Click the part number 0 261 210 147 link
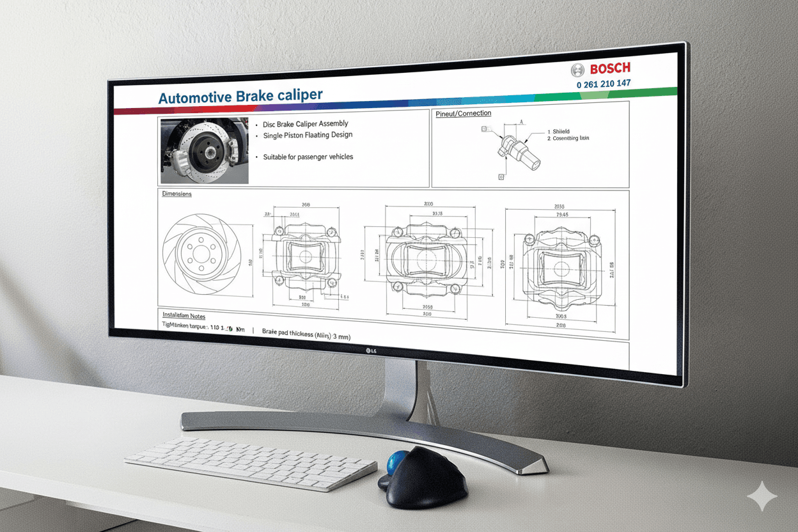798x532 pixels. pos(603,83)
